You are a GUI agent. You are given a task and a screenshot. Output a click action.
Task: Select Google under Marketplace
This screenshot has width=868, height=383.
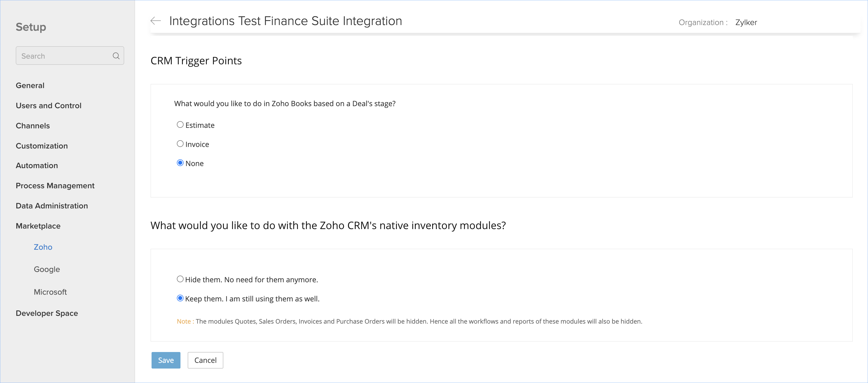[x=46, y=269]
